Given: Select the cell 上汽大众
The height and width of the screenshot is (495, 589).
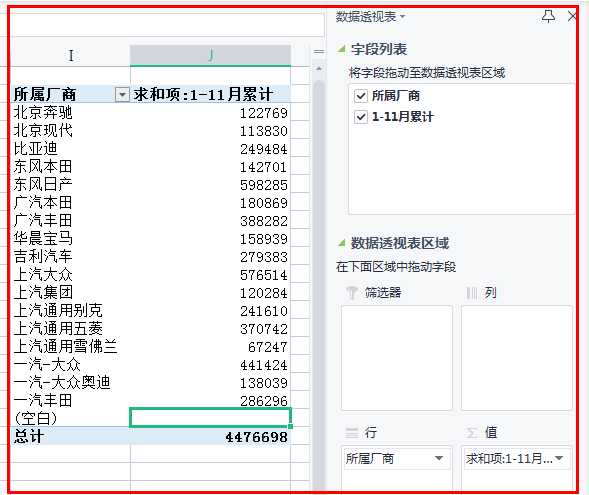Looking at the screenshot, I should click(x=70, y=275).
